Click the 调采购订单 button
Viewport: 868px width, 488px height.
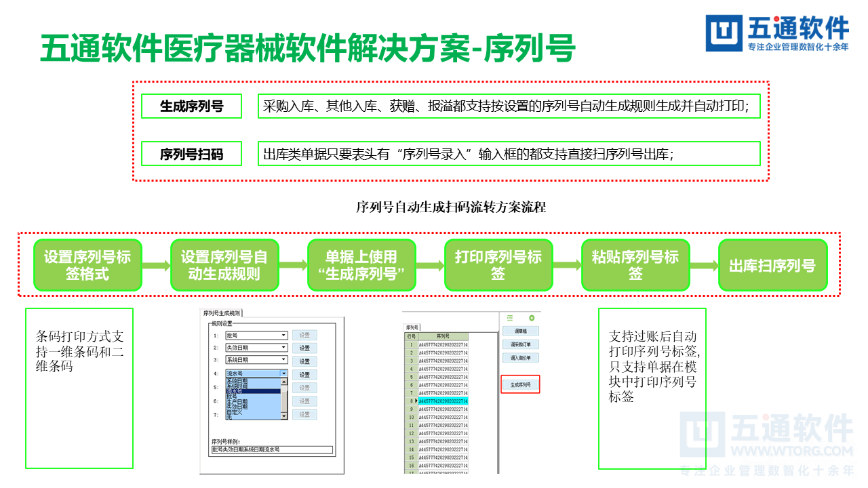point(519,344)
